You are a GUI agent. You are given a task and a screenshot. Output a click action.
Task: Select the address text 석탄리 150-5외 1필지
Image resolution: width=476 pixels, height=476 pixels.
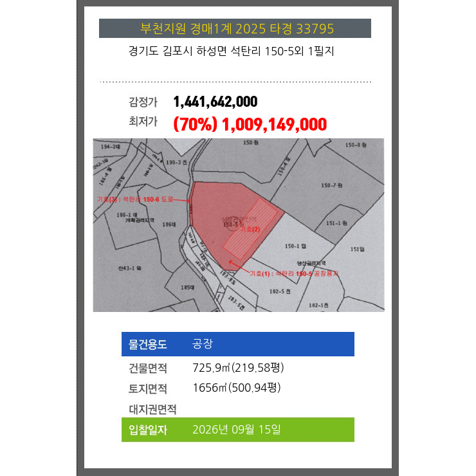pyautogui.click(x=282, y=51)
